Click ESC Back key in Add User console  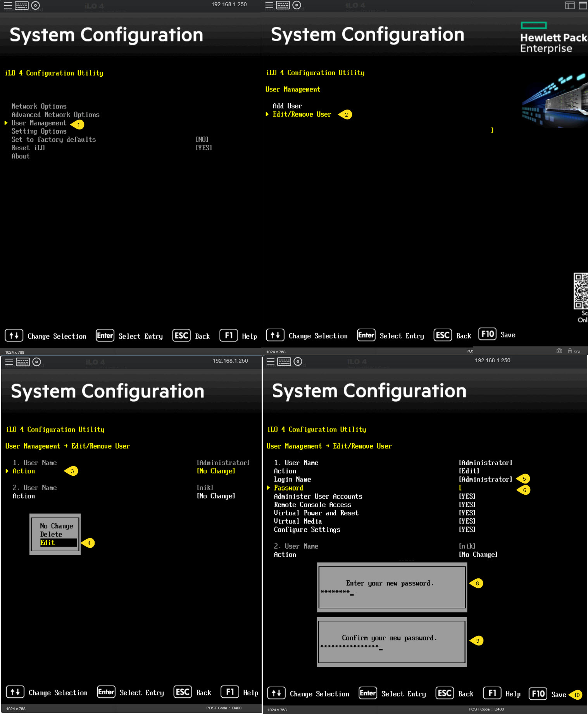[x=443, y=335]
